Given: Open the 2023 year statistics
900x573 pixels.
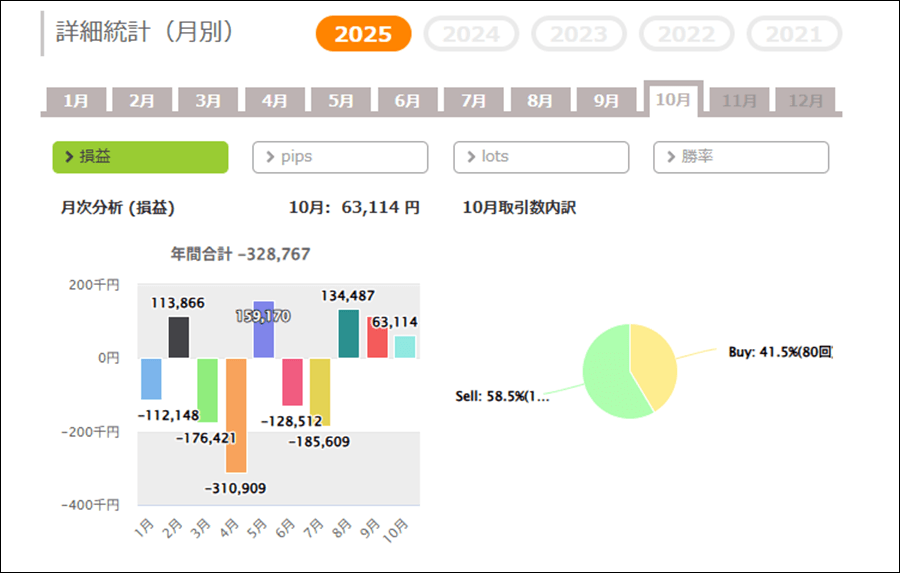Looking at the screenshot, I should pyautogui.click(x=579, y=34).
